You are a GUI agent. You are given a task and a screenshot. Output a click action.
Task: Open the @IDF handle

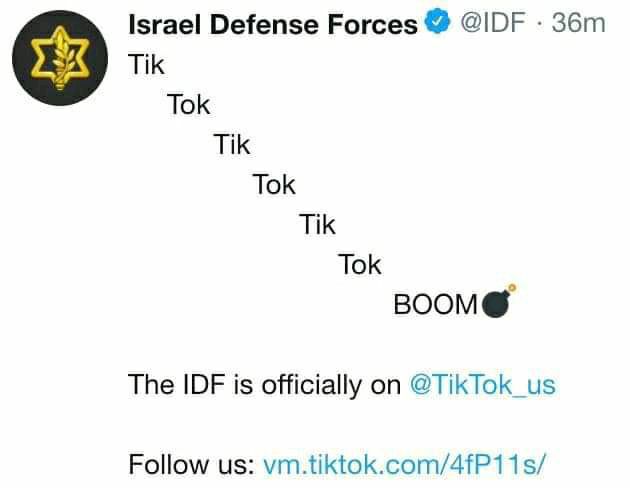coord(493,22)
